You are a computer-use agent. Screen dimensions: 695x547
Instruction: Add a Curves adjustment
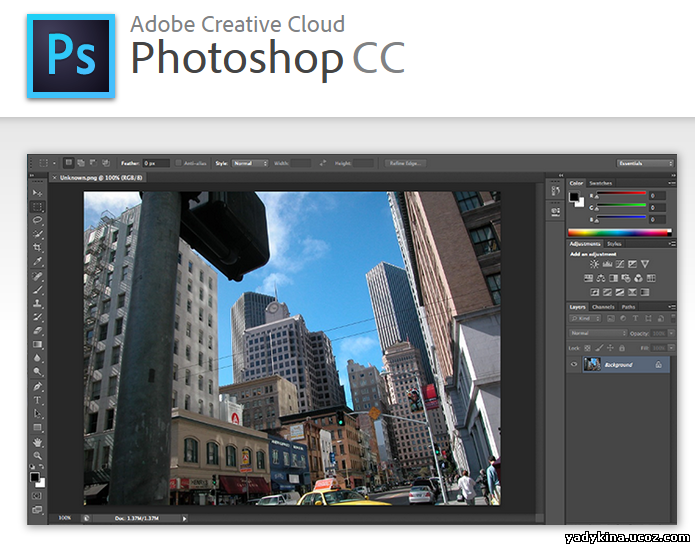pyautogui.click(x=620, y=264)
